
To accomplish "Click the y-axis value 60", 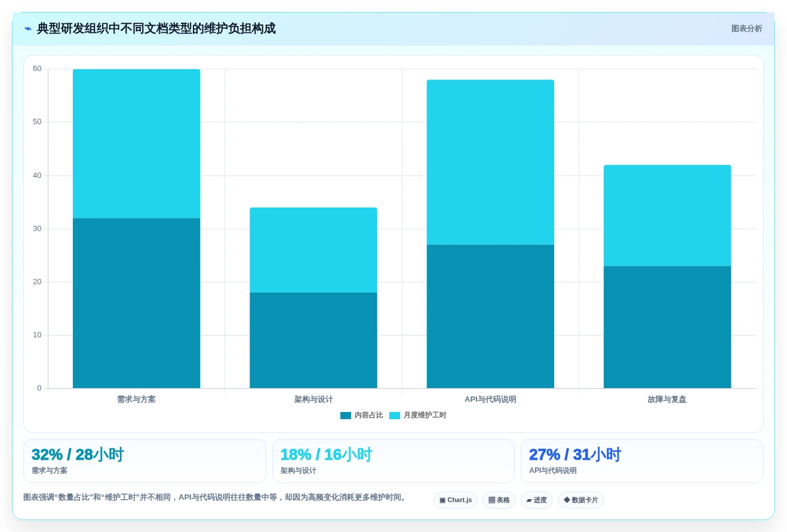I will pos(37,69).
